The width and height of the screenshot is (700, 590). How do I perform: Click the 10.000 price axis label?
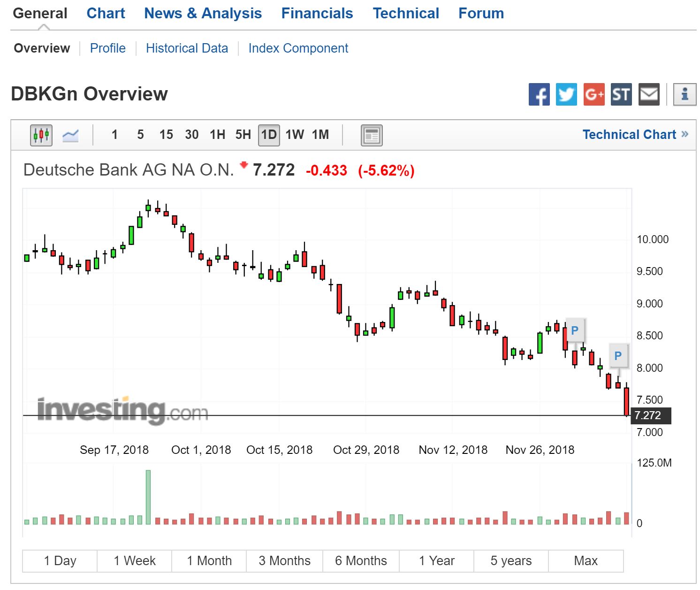click(x=653, y=239)
